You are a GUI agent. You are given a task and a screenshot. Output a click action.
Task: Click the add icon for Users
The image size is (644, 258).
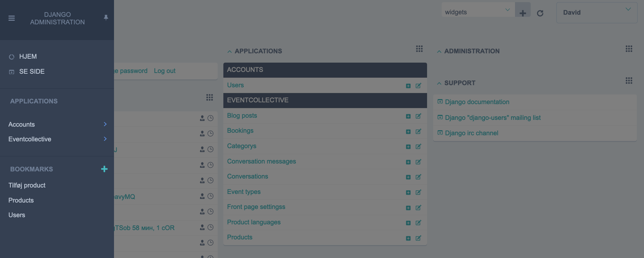408,86
